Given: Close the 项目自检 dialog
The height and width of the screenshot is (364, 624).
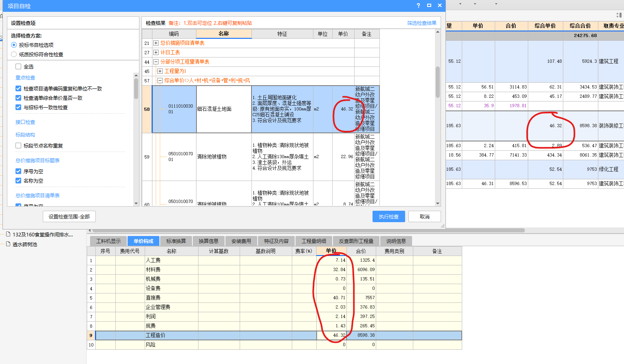Looking at the screenshot, I should (x=440, y=6).
